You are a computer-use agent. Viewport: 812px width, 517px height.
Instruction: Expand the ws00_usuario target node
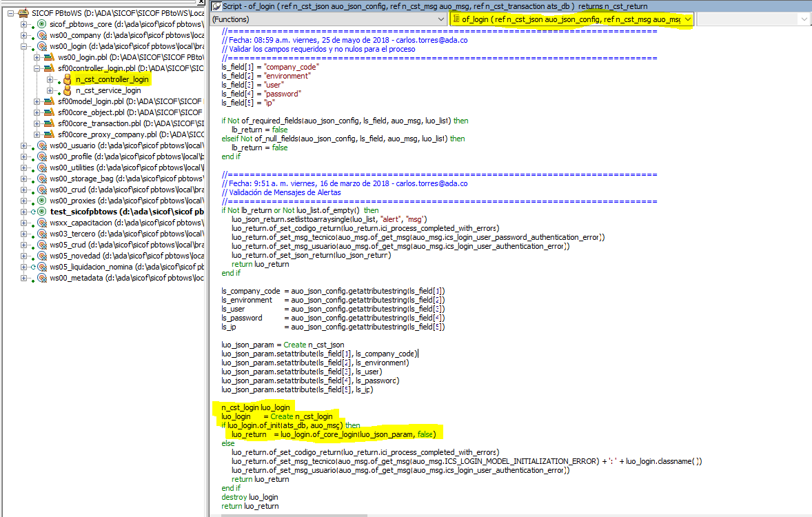tap(24, 145)
